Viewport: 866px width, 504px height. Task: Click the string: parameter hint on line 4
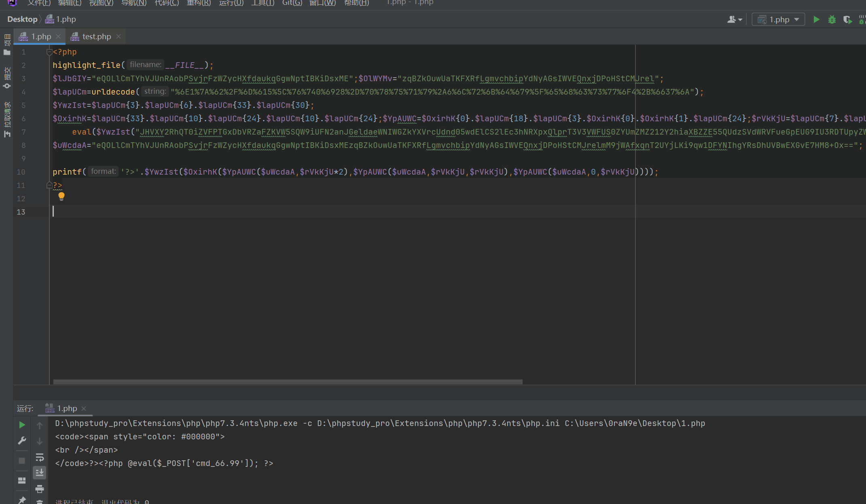point(155,91)
